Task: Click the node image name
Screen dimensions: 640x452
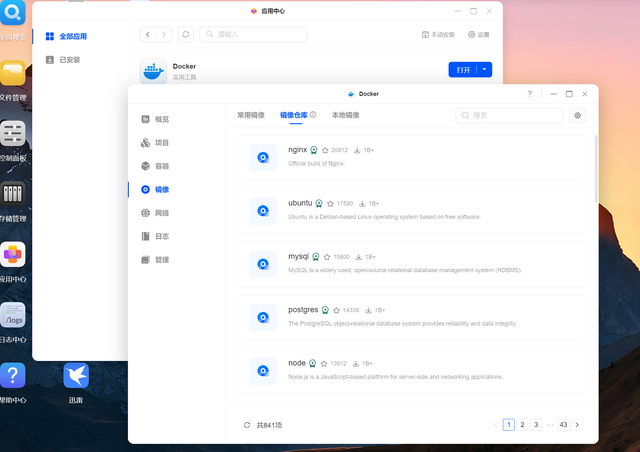Action: [x=297, y=363]
